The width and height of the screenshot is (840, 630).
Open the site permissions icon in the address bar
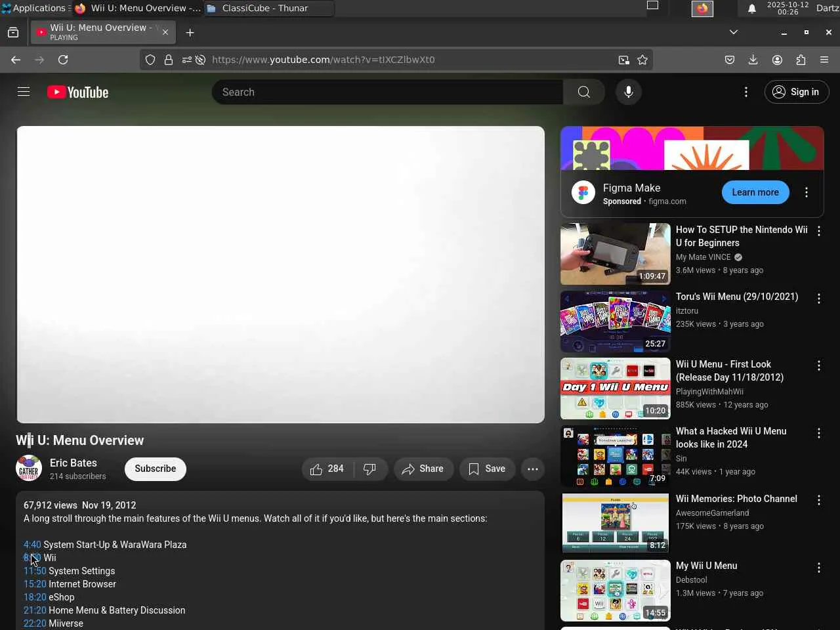click(187, 60)
